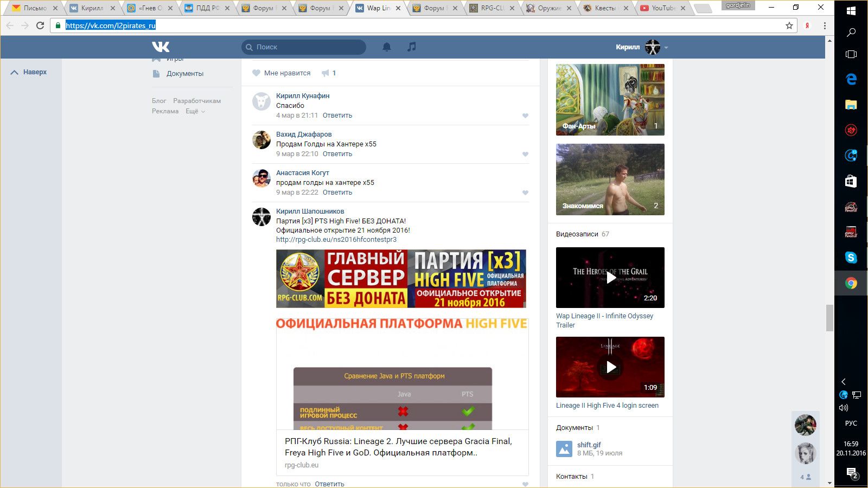Open Разработчикам footer link
The width and height of the screenshot is (868, 488).
click(197, 101)
